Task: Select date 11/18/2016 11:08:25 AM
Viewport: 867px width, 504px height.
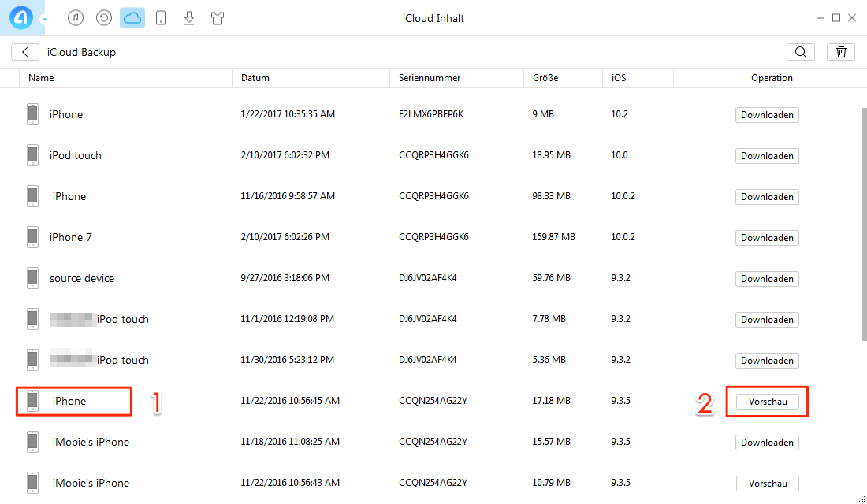Action: 290,442
